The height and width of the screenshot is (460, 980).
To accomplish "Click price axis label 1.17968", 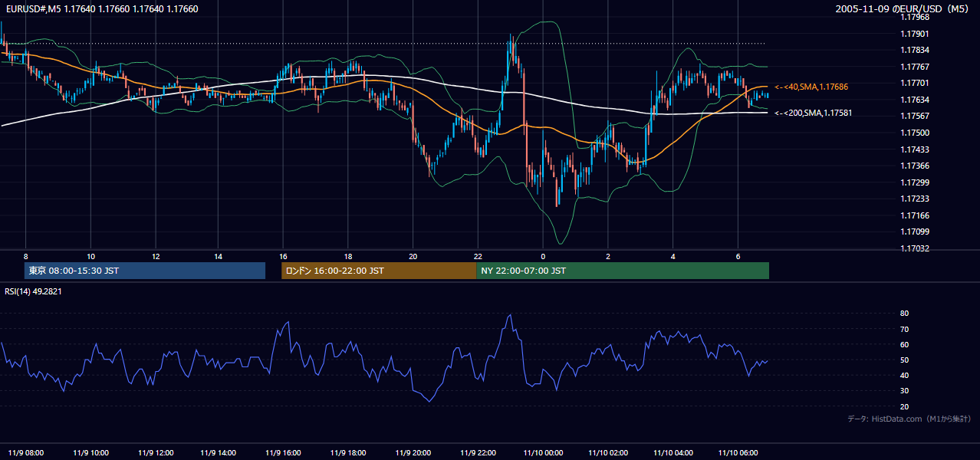I will (914, 17).
